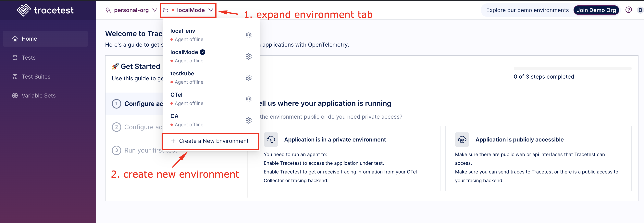Click the private environment cloud icon
Viewport: 644px width, 223px height.
[271, 140]
